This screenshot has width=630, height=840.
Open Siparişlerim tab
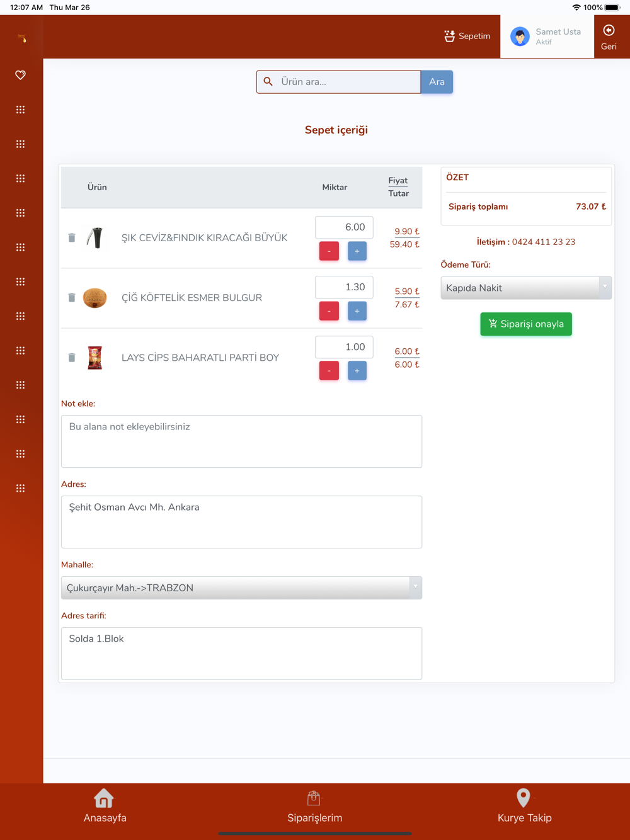pos(314,806)
